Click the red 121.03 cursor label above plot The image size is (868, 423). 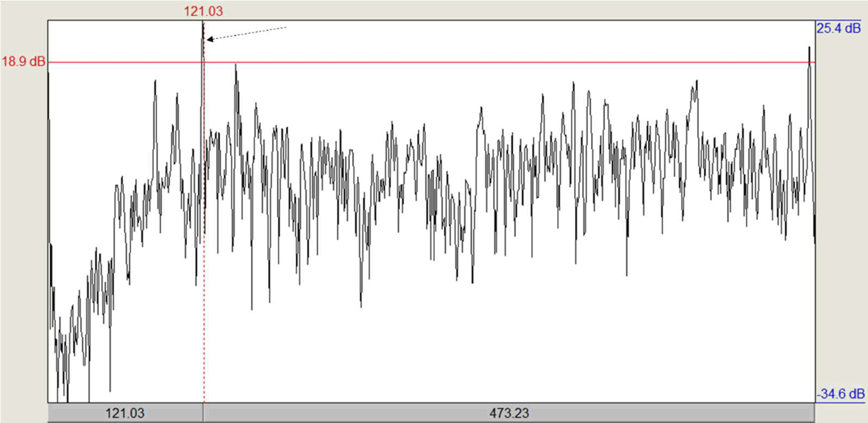pos(203,11)
